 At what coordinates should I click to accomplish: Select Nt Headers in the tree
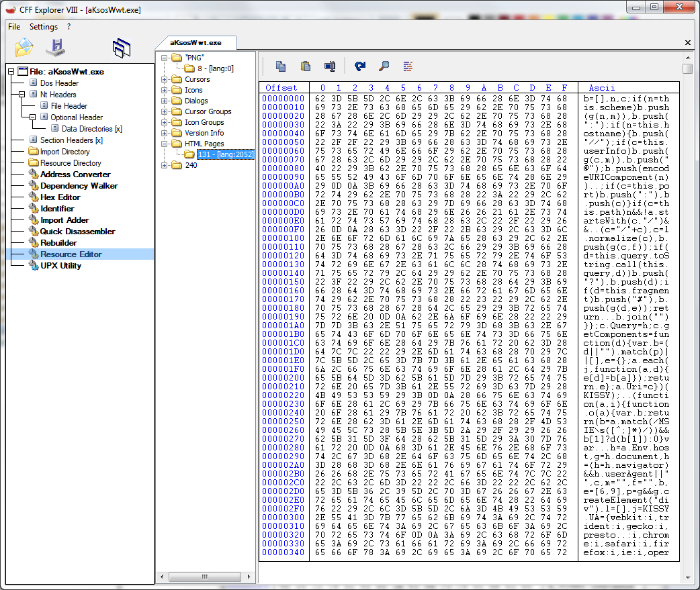pos(58,95)
